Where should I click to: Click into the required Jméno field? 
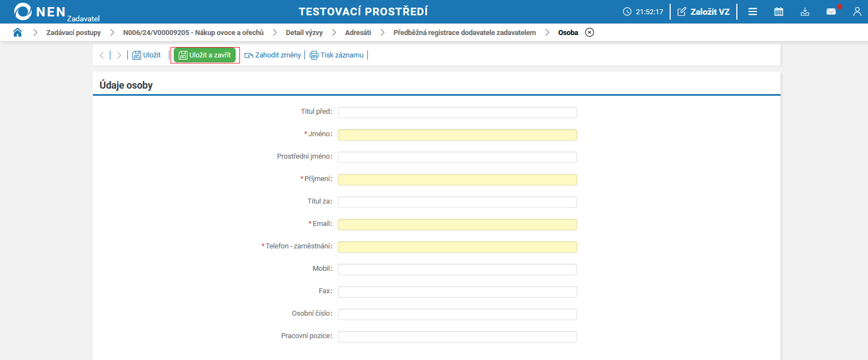[x=457, y=134]
